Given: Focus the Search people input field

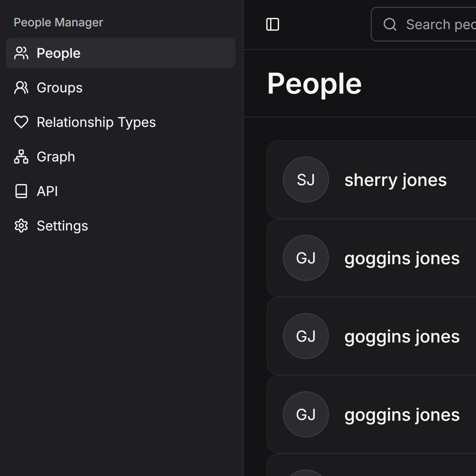Looking at the screenshot, I should click(x=440, y=25).
